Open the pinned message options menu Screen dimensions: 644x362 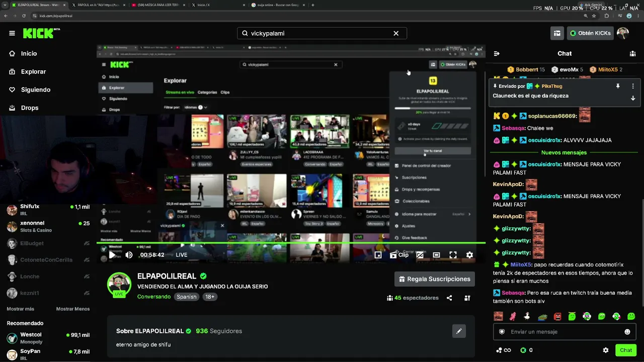tap(633, 86)
